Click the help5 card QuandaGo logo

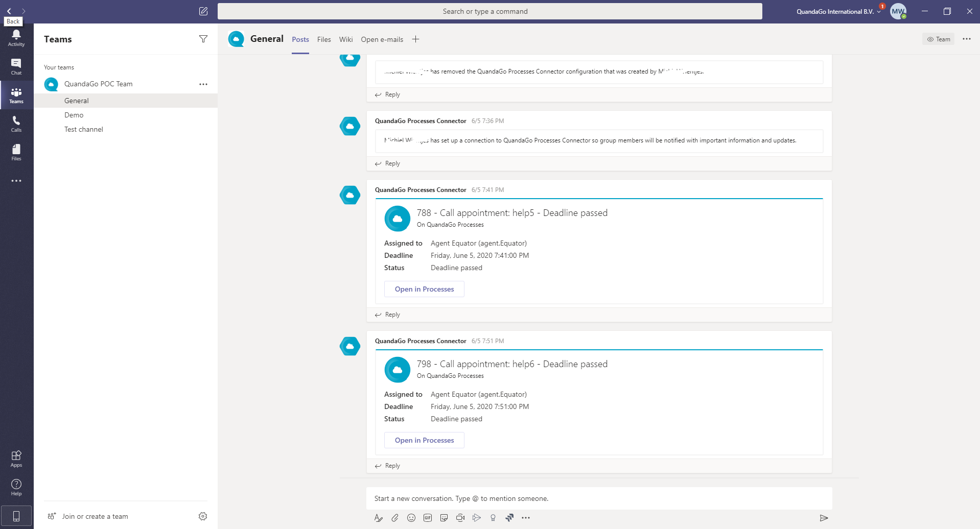click(x=398, y=219)
